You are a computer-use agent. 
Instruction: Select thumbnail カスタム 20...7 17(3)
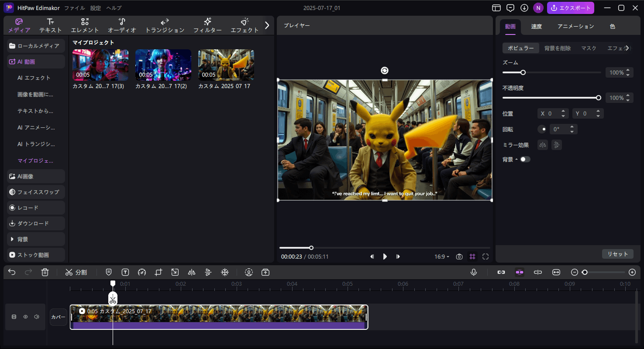100,65
